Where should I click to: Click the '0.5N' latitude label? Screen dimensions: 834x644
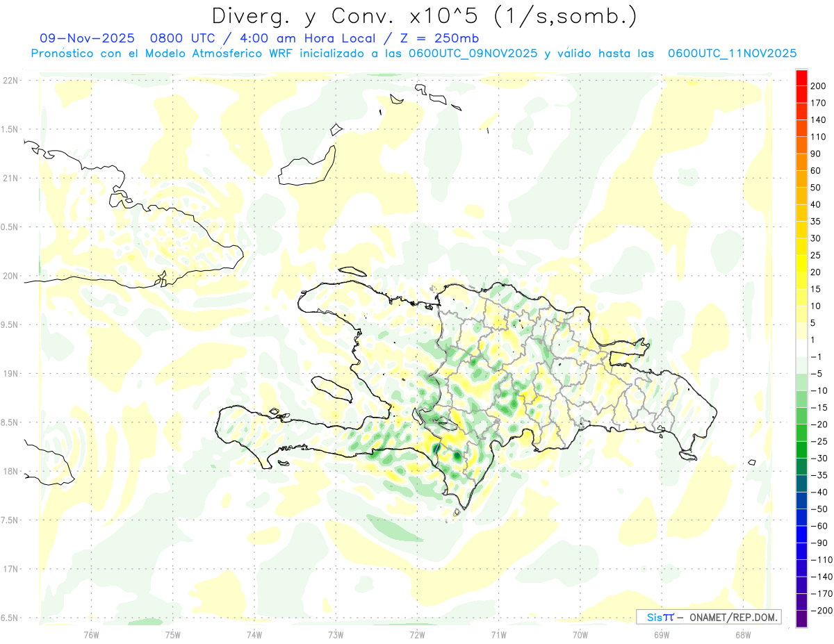(x=10, y=227)
